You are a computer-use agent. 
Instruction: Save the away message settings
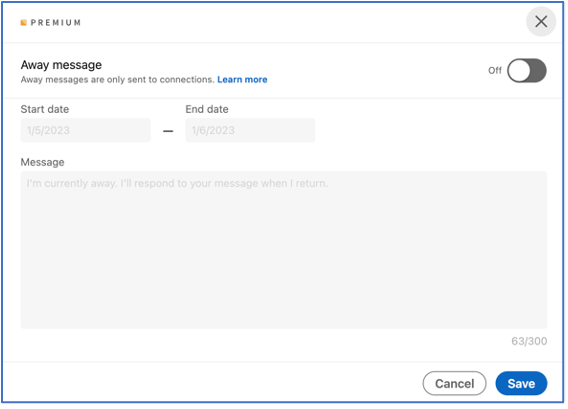click(521, 383)
